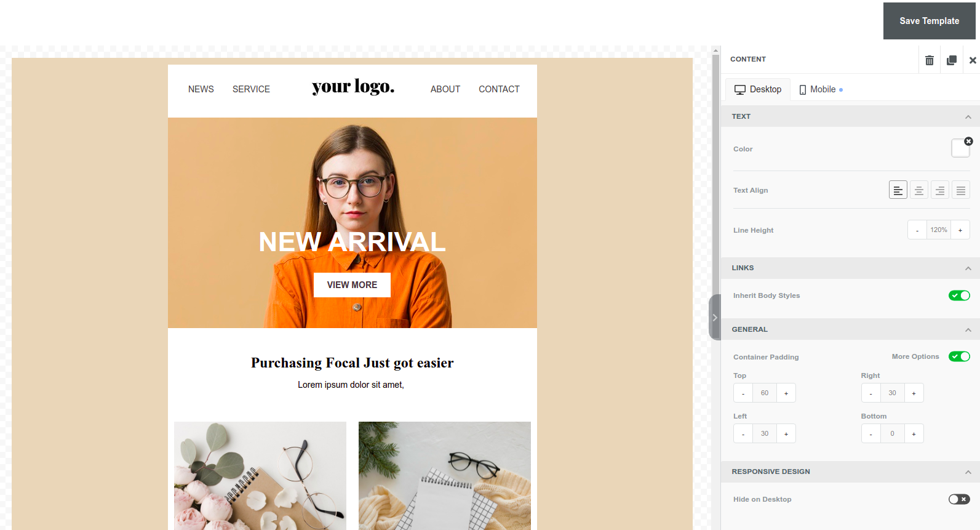980x530 pixels.
Task: Increase the Line Height value
Action: pyautogui.click(x=960, y=230)
